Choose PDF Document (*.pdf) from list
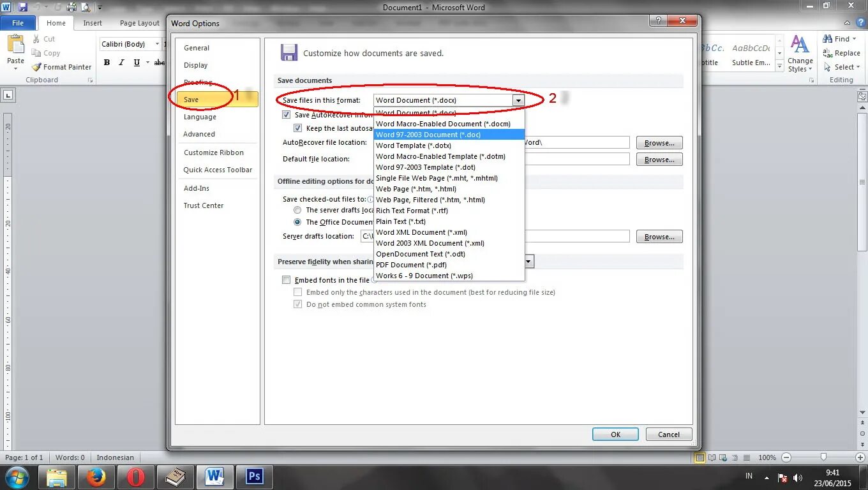 tap(449, 265)
